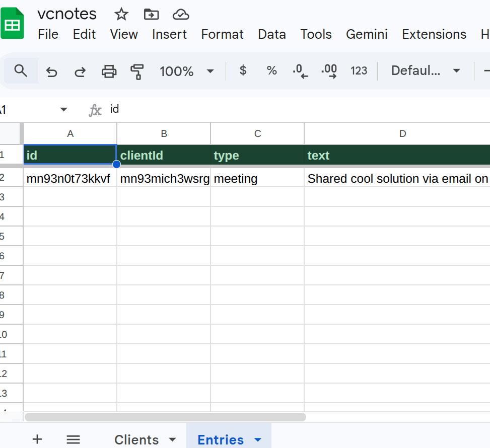Screen dimensions: 490x448
Task: Click the undo arrow
Action: point(51,71)
